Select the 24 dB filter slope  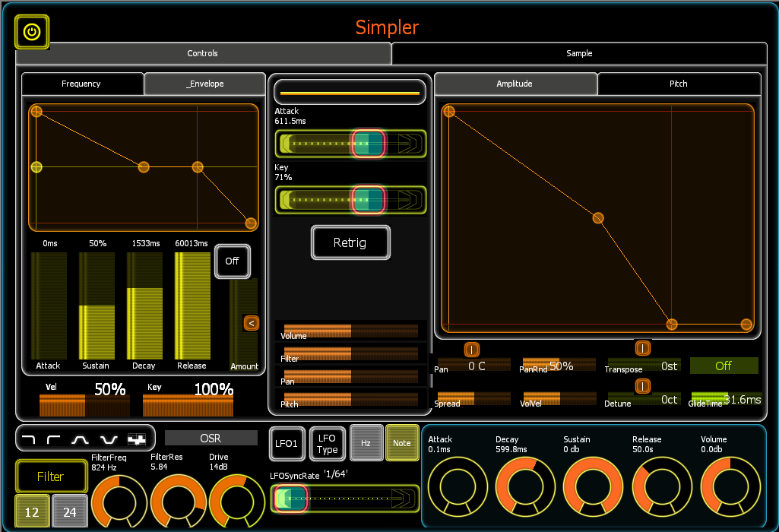click(70, 511)
